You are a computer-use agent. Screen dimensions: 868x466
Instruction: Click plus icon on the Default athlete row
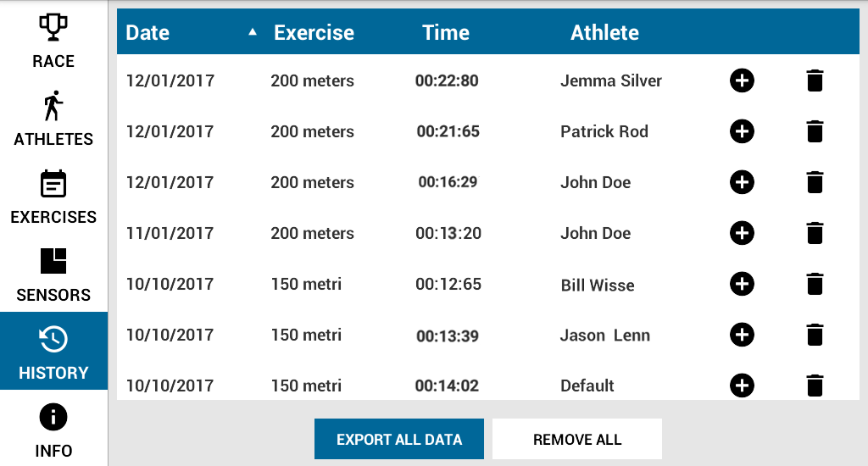742,386
